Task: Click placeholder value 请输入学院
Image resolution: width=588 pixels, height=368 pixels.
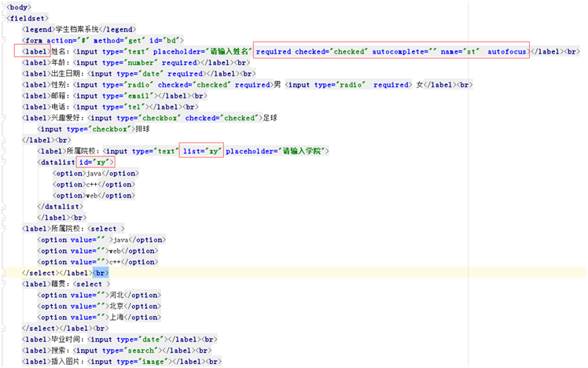Action: [302, 151]
